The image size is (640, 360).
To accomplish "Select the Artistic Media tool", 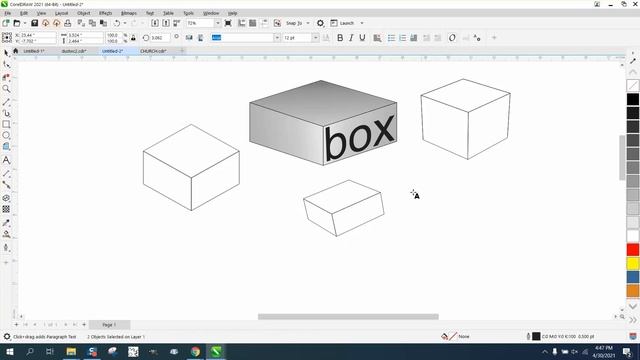I will click(6, 113).
